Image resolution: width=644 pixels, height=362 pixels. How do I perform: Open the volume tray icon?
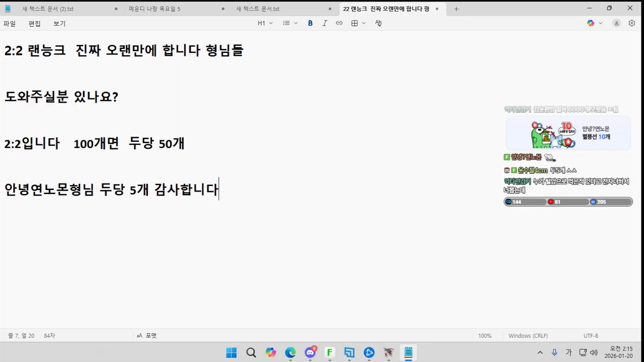594,352
